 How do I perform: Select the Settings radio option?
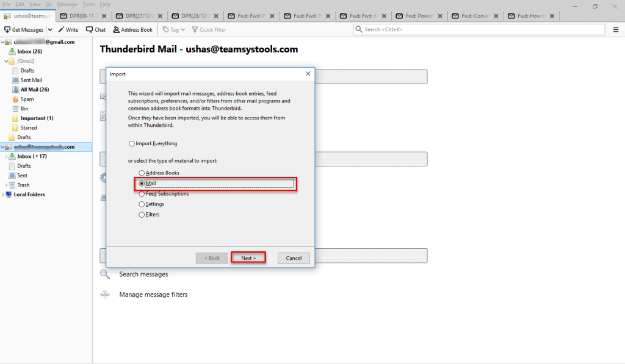point(142,204)
